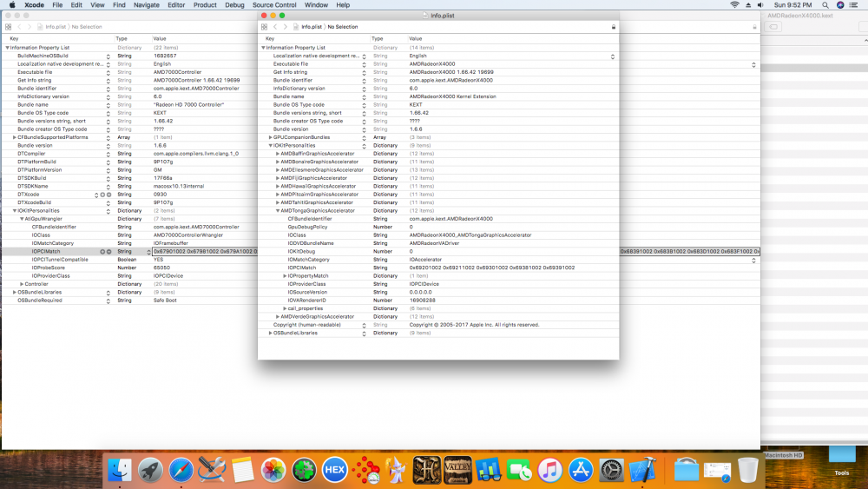Click Value column header in front window
Image resolution: width=868 pixels, height=489 pixels.
click(415, 39)
